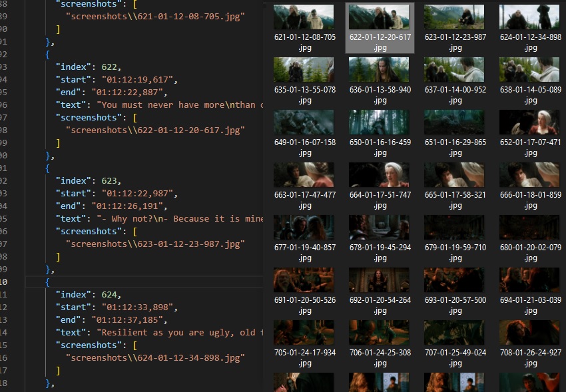Click the start value "01:12:22,987"

pos(137,194)
